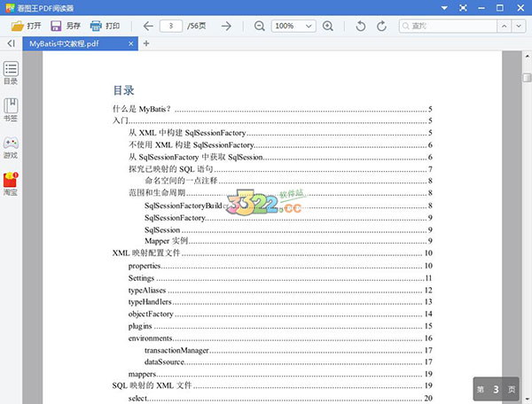Collapse the left sidebar toggle arrow
Image resolution: width=532 pixels, height=404 pixels.
click(x=11, y=43)
